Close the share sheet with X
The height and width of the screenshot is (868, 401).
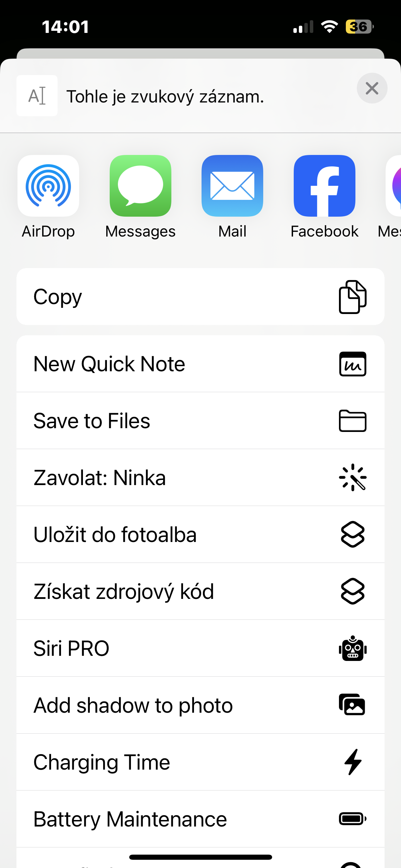click(x=372, y=88)
